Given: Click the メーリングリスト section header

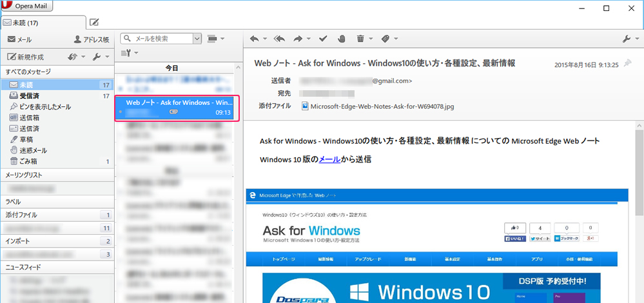Looking at the screenshot, I should 57,175.
